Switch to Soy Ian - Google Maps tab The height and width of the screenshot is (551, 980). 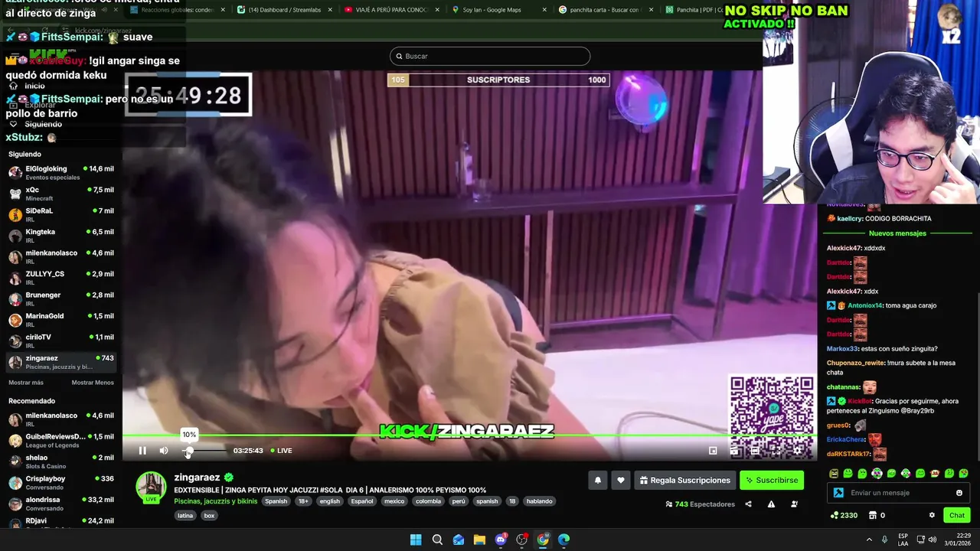498,10
